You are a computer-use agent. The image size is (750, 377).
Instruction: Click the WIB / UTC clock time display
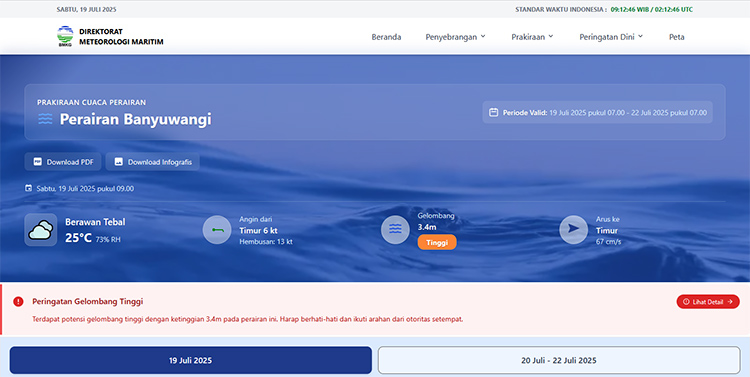652,9
